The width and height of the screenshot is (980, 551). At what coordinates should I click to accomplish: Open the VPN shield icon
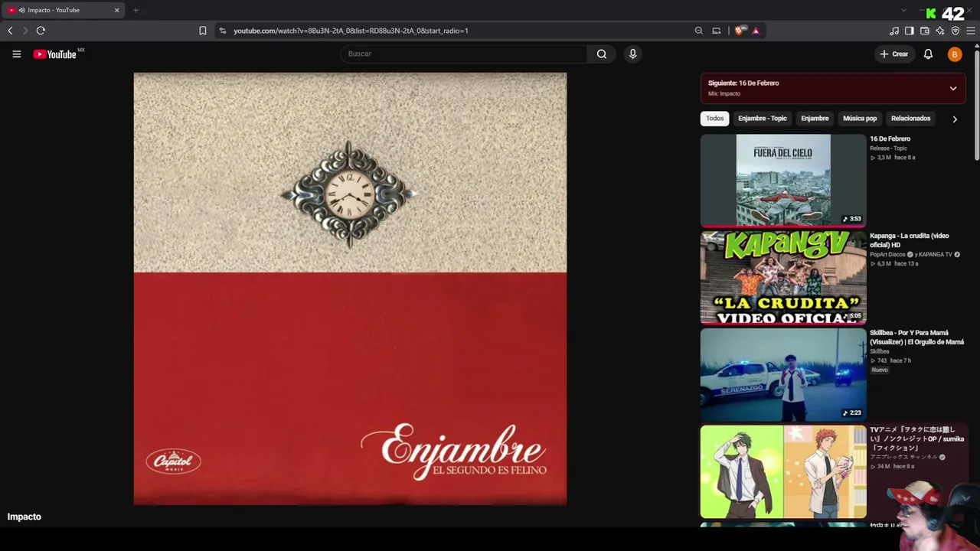coord(955,31)
